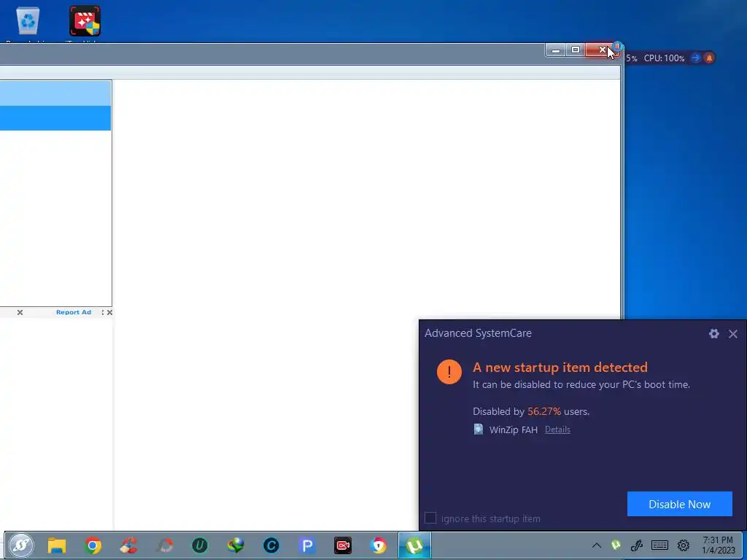Open Advanced SystemCare popup settings gear

point(713,334)
